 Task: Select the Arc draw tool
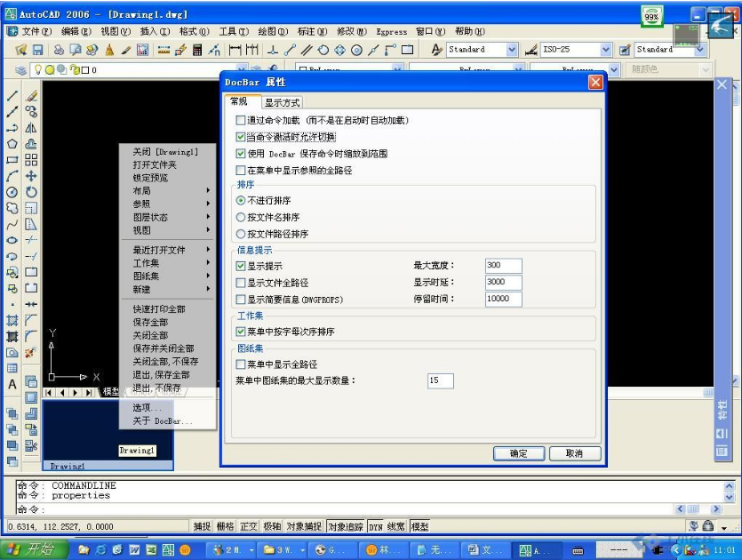click(x=12, y=176)
